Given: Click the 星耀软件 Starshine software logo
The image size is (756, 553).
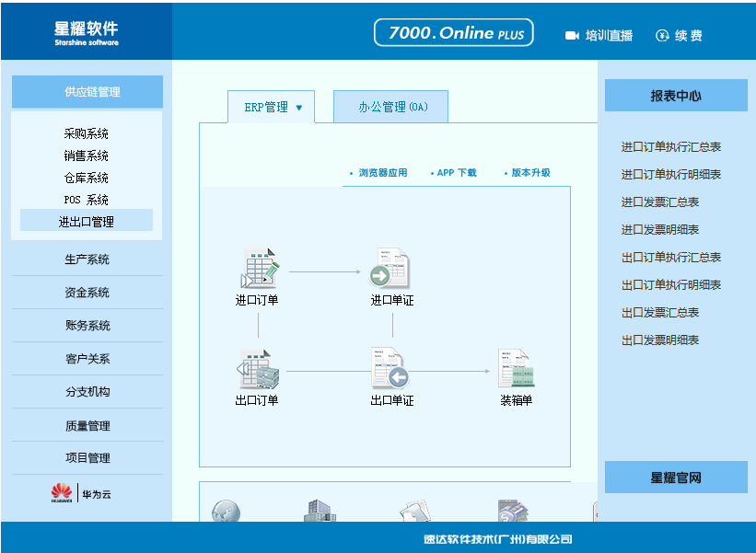Looking at the screenshot, I should [87, 33].
